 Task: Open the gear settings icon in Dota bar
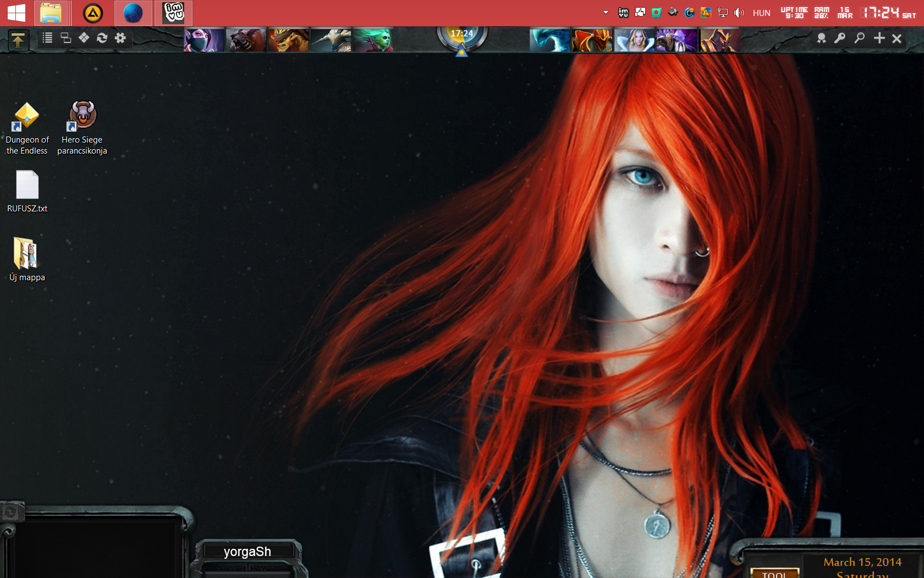coord(120,38)
